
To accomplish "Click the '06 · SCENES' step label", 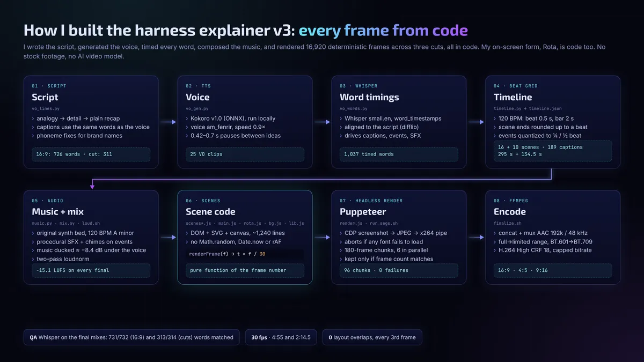I will click(x=203, y=201).
